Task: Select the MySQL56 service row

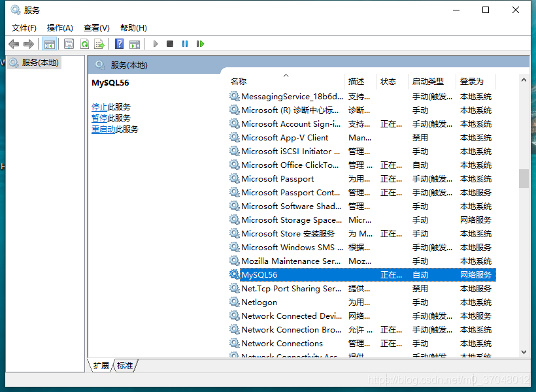Action: 362,274
